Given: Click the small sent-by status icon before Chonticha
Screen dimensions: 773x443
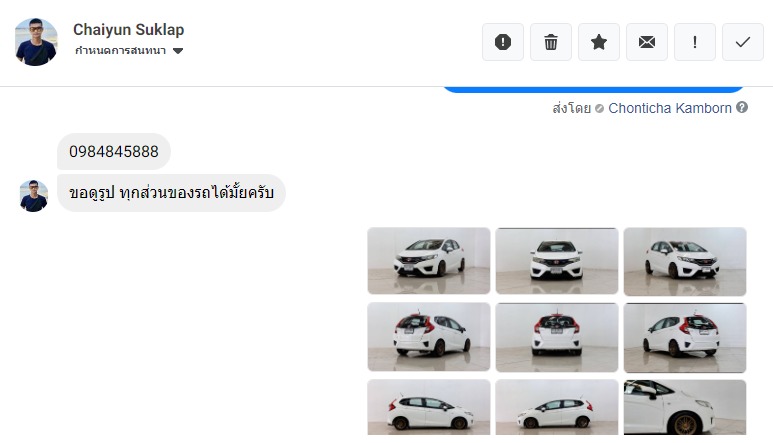Looking at the screenshot, I should [599, 108].
